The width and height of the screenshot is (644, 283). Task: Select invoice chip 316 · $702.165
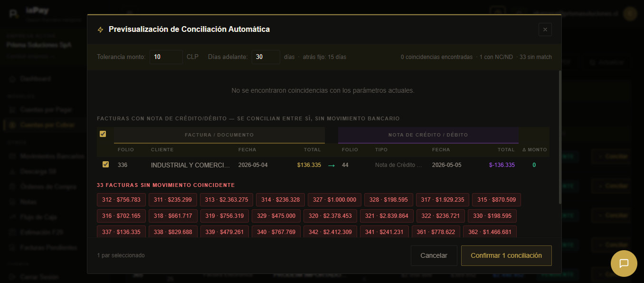[121, 216]
